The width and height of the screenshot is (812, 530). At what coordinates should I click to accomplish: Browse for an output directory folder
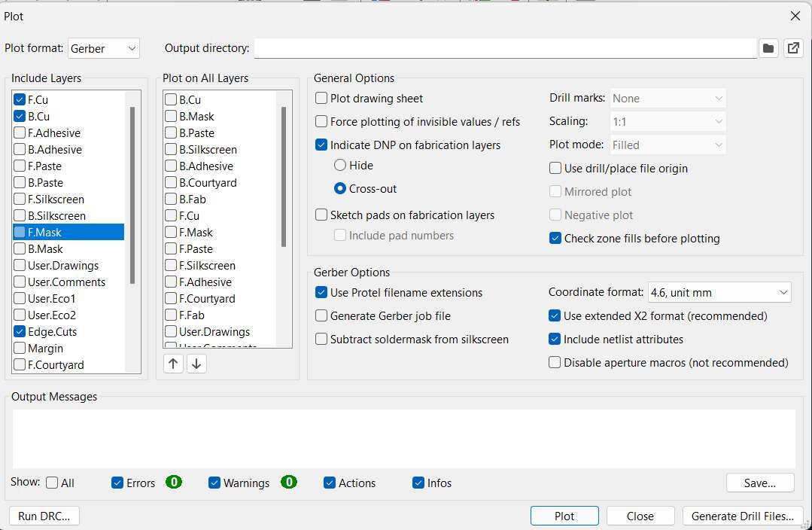[768, 47]
